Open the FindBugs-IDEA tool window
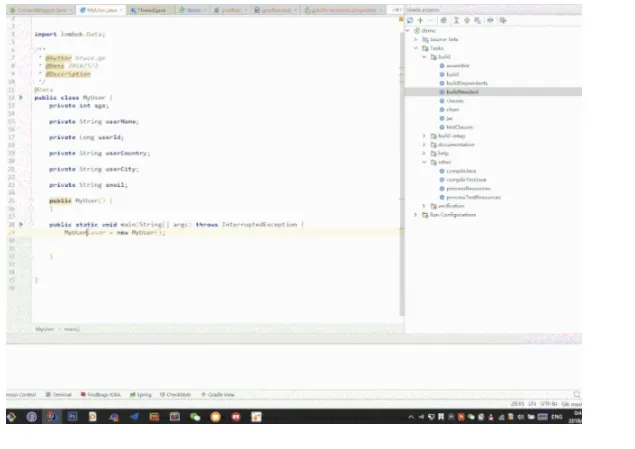Image resolution: width=635 pixels, height=449 pixels. coord(100,394)
